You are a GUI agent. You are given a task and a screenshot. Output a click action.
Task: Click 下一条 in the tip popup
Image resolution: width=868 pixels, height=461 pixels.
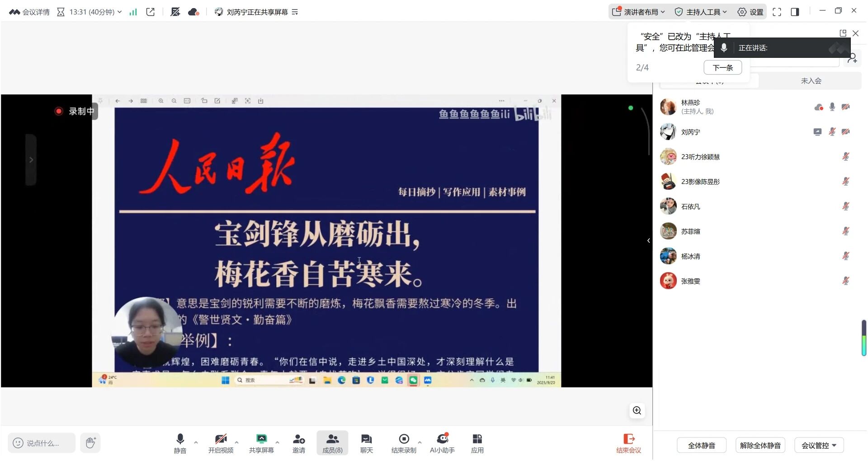coord(722,68)
